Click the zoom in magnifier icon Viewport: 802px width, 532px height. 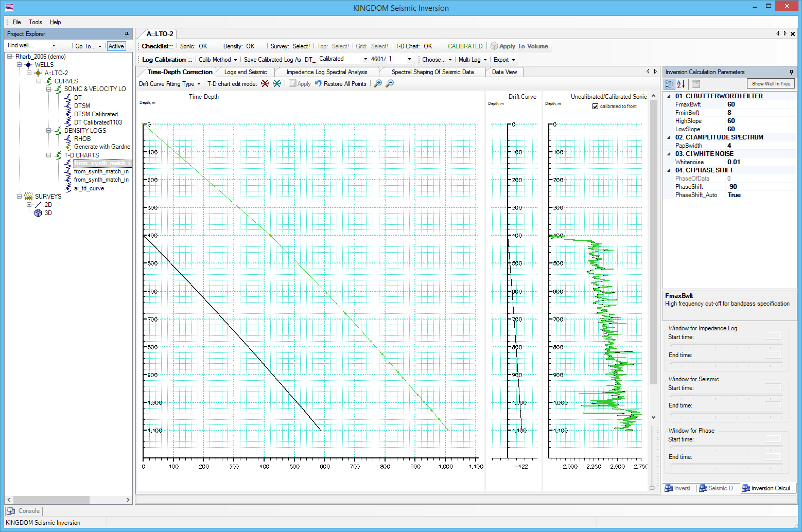coord(378,83)
